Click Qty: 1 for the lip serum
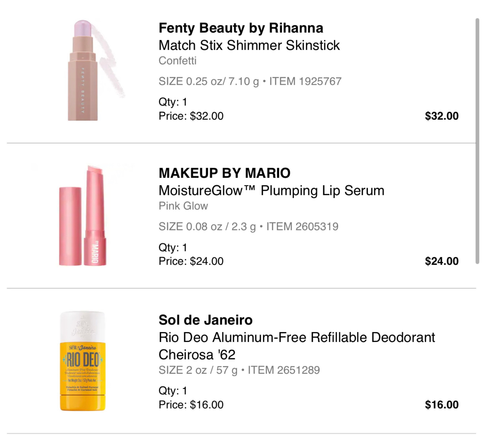 point(173,247)
